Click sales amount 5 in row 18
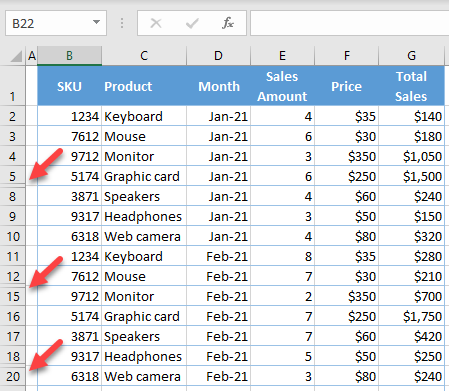This screenshot has width=449, height=391. click(x=282, y=356)
